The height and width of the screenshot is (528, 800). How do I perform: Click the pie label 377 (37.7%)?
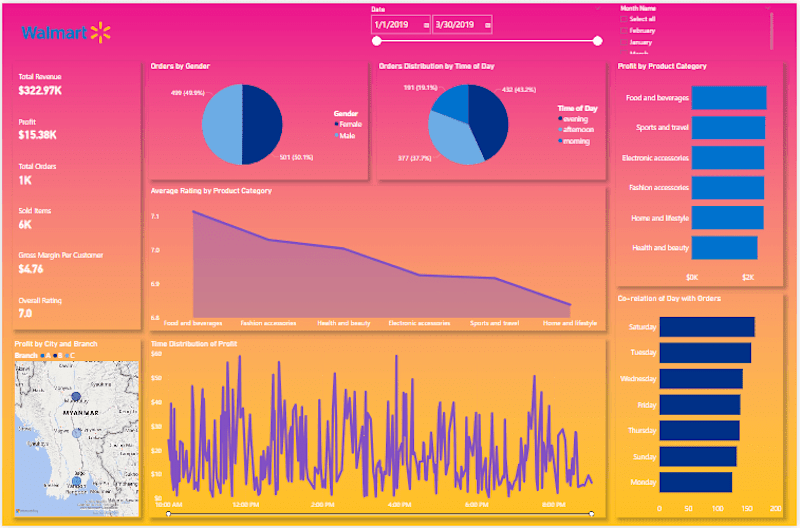pyautogui.click(x=414, y=158)
